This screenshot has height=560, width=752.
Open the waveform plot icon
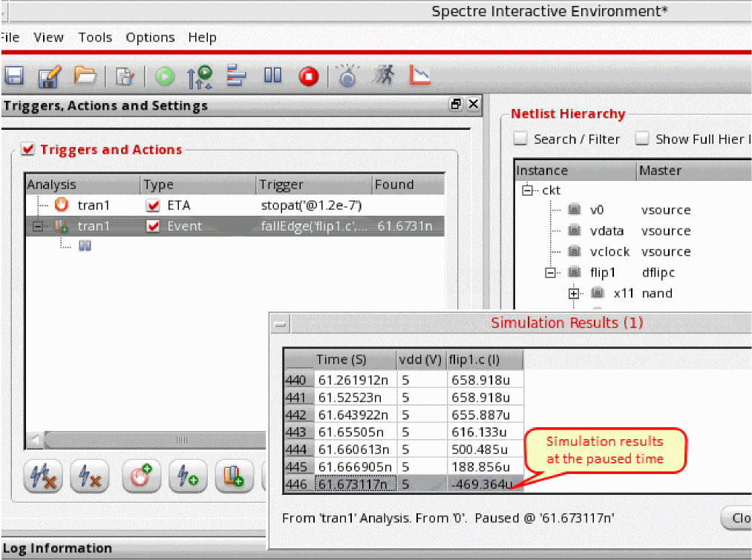coord(421,76)
